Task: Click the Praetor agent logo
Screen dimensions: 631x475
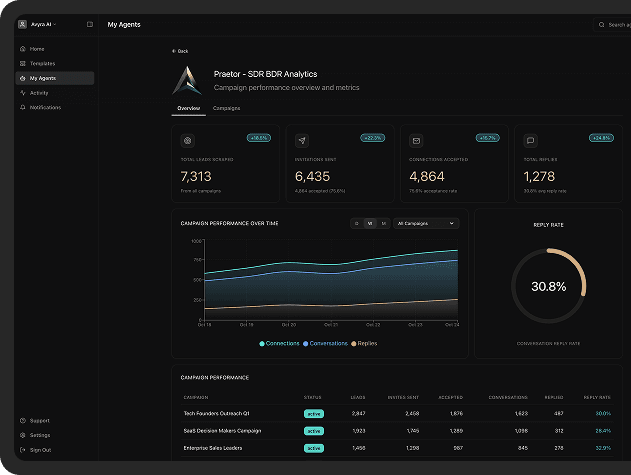Action: click(x=187, y=80)
